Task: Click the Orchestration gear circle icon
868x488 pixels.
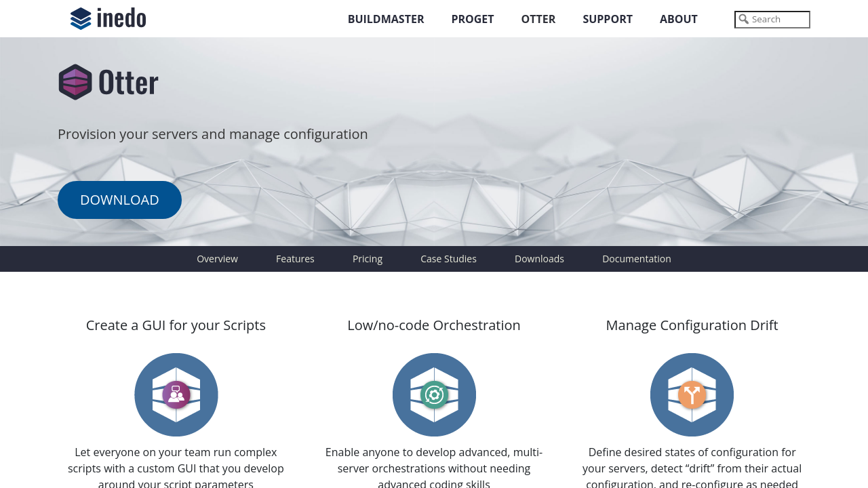Action: coord(434,394)
